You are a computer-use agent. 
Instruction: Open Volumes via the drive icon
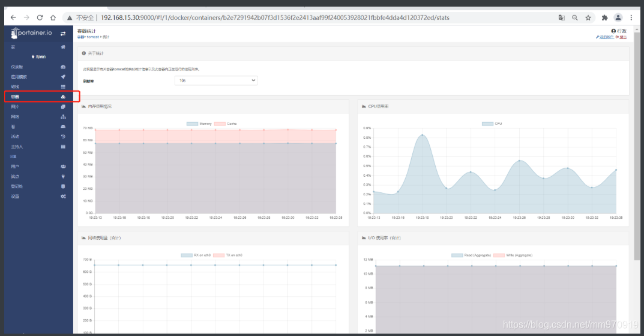tap(63, 127)
